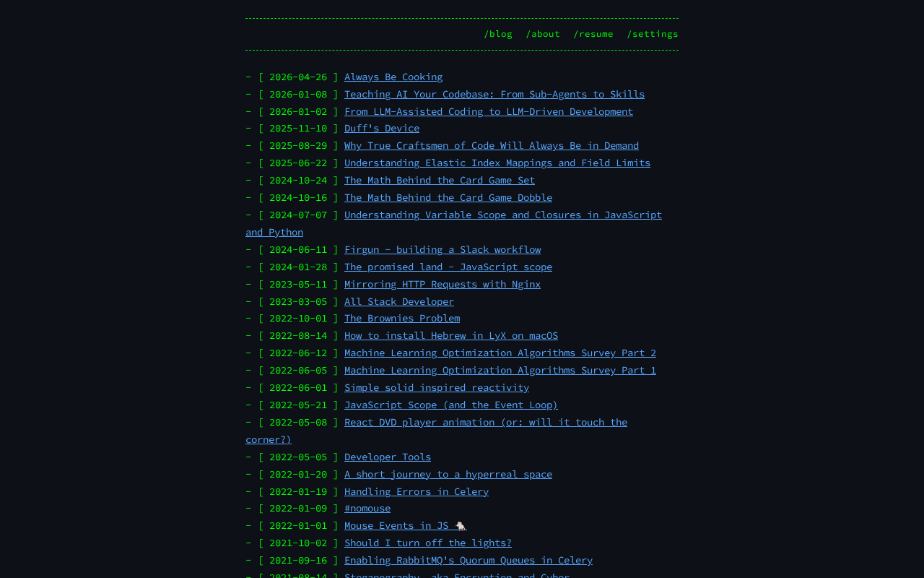Click the date text 2026-04-26
Screen dimensions: 924x578
point(298,77)
